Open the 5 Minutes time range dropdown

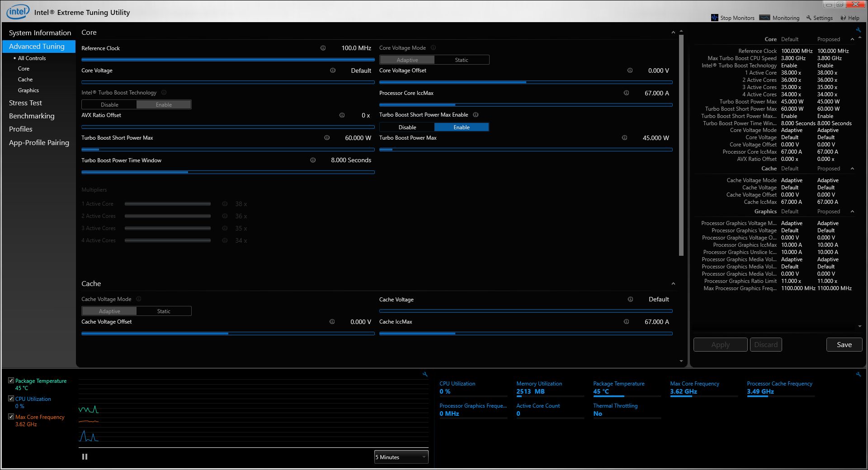[x=401, y=457]
